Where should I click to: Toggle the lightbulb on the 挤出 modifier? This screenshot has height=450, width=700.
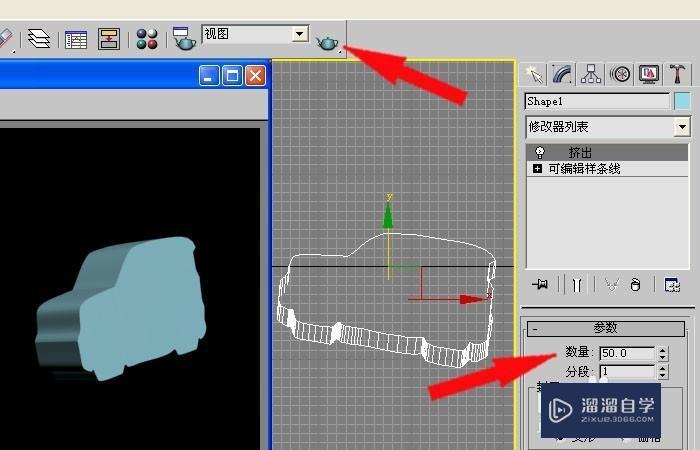[540, 152]
